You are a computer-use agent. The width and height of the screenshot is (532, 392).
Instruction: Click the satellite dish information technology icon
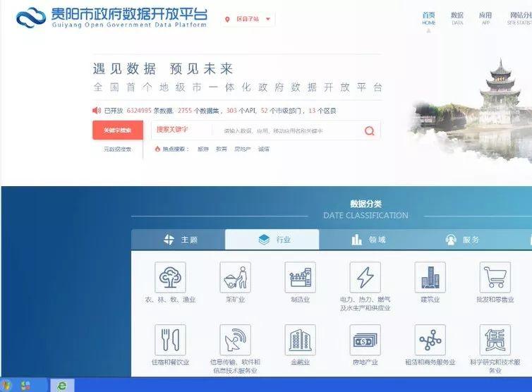(235, 340)
